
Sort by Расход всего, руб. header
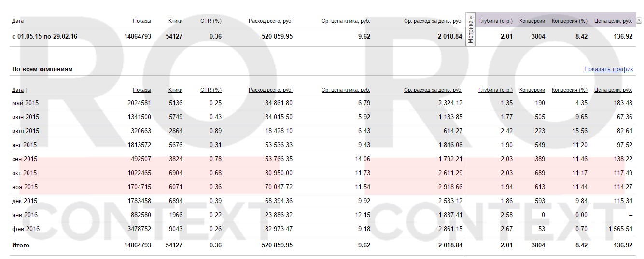pos(270,90)
